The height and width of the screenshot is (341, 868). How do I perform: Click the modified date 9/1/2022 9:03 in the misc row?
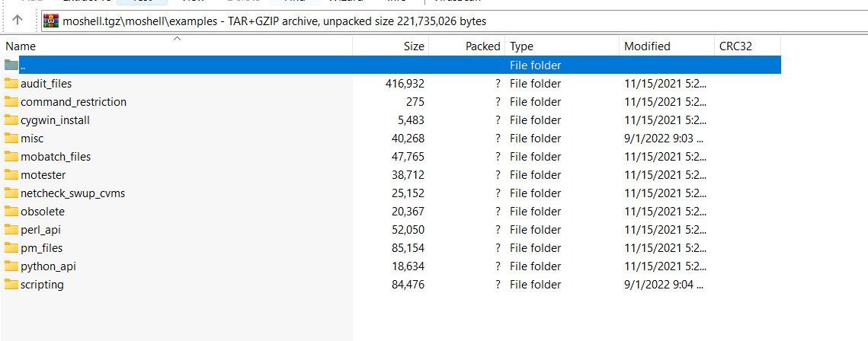coord(665,139)
